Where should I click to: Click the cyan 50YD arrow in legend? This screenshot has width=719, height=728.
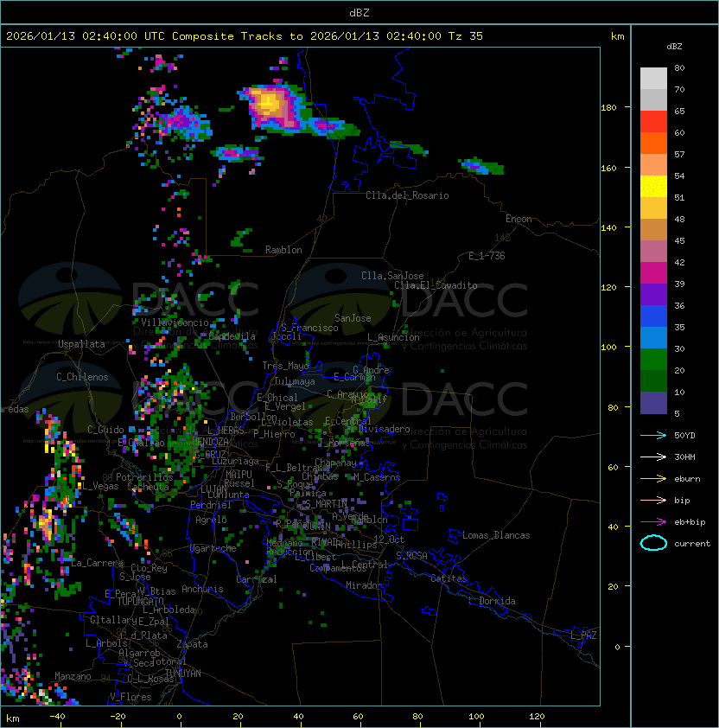coord(653,435)
